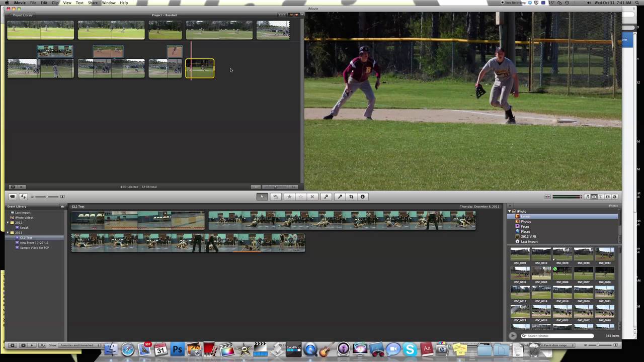Image resolution: width=644 pixels, height=362 pixels.
Task: Mark selection as favorite with solid star
Action: click(289, 197)
